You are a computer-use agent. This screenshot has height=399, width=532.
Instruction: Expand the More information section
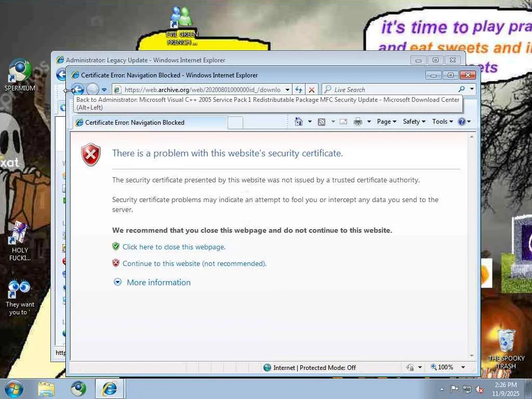click(x=118, y=282)
